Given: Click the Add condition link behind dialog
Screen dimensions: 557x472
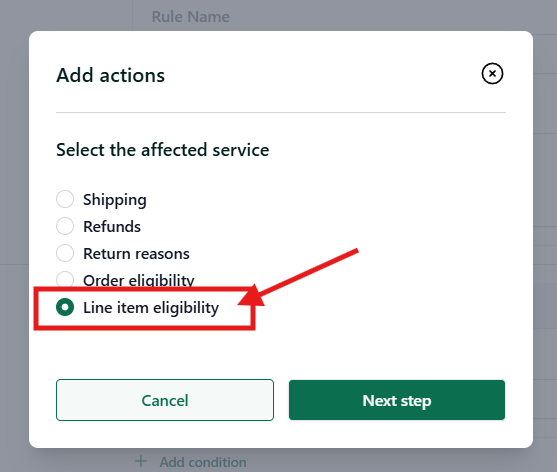Looking at the screenshot, I should 203,462.
